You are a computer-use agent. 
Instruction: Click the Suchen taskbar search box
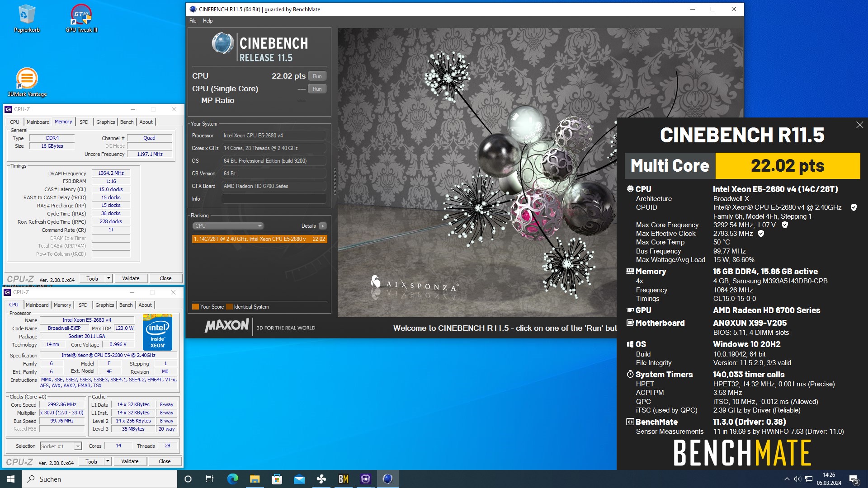coord(99,479)
